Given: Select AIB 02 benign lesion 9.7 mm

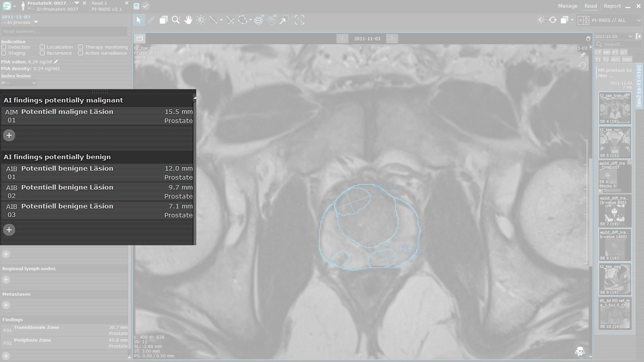Looking at the screenshot, I should (98, 192).
